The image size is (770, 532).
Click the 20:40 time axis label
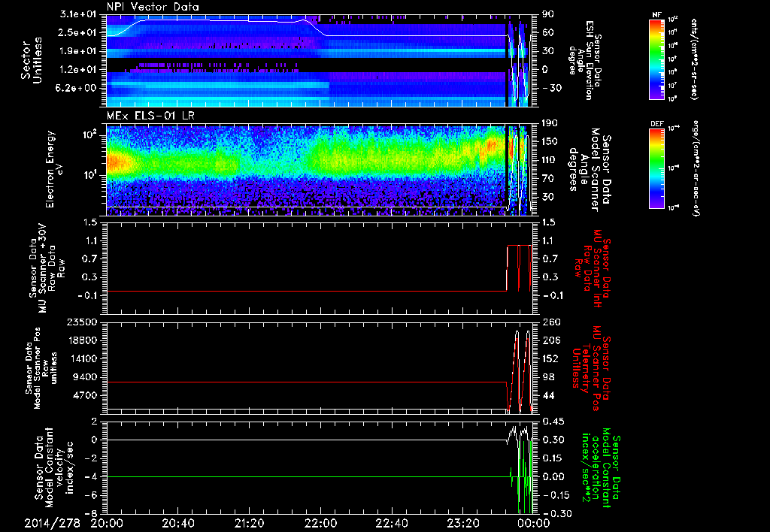click(178, 523)
